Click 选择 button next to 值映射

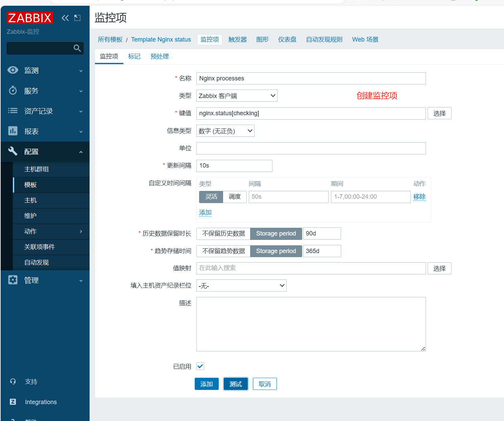point(439,268)
